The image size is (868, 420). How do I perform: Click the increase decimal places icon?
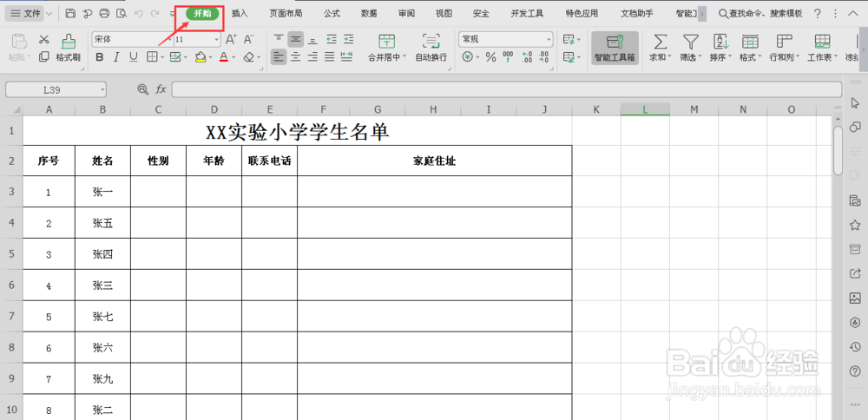527,56
